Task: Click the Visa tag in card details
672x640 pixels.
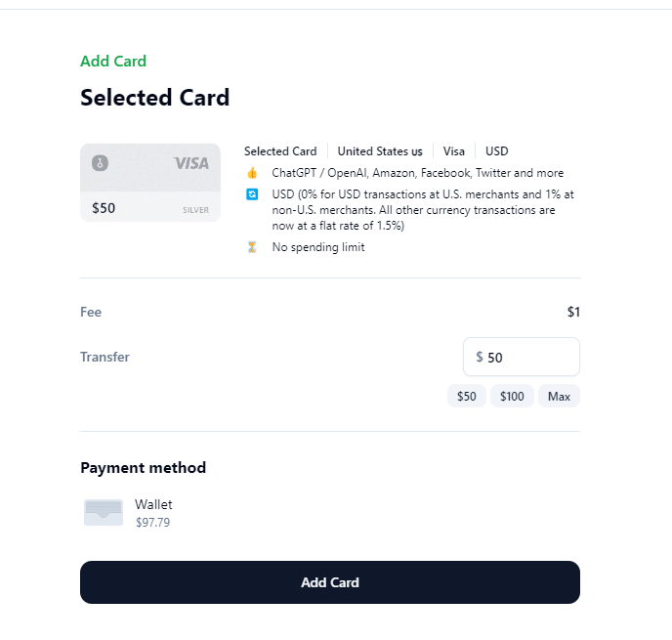Action: 454,151
